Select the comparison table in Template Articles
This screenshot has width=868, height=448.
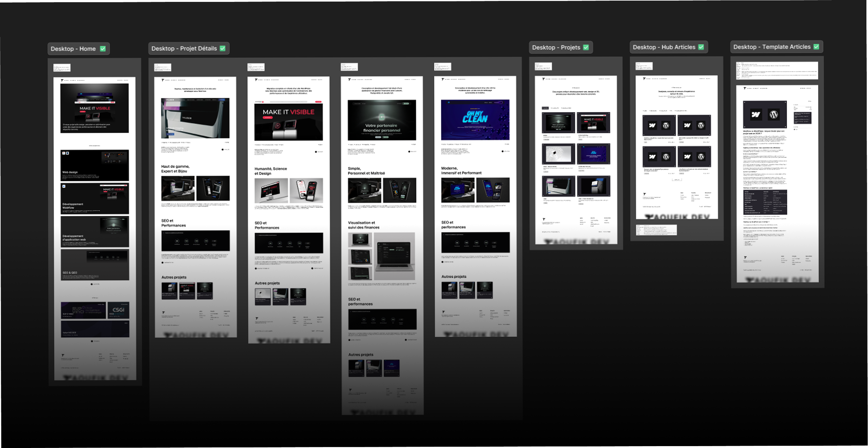[x=765, y=202]
